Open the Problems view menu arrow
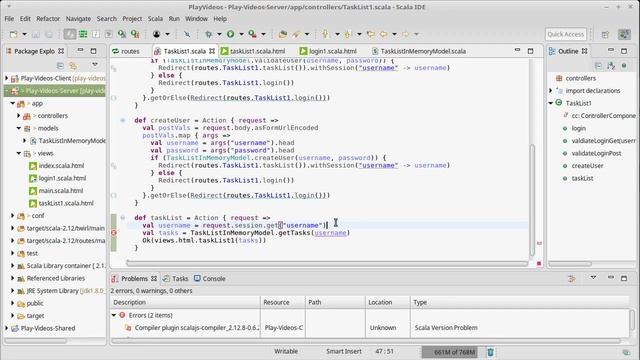 pos(593,278)
